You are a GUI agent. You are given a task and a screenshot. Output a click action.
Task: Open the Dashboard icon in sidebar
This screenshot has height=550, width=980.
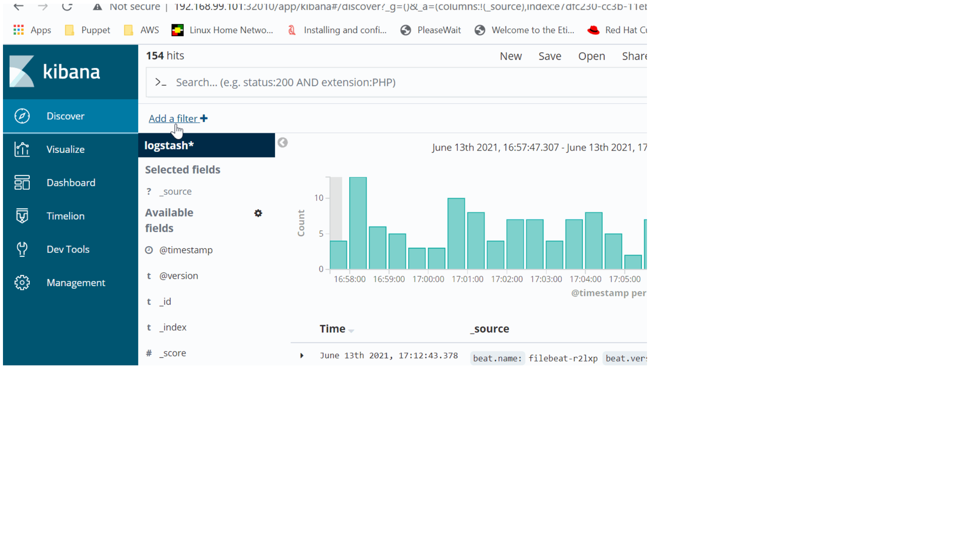tap(22, 182)
